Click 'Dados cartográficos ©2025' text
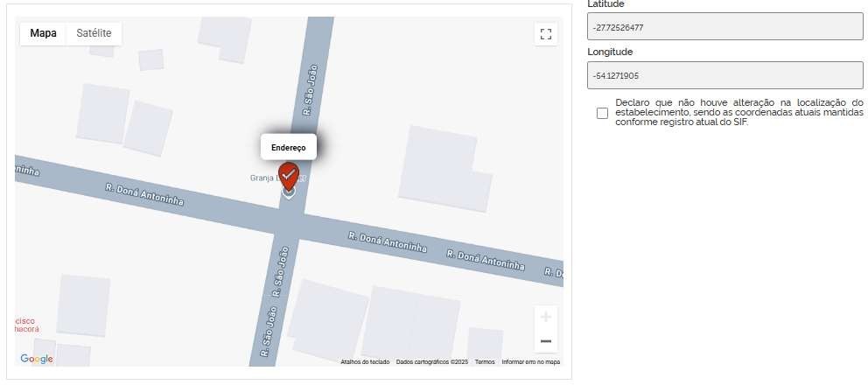This screenshot has width=868, height=385. [x=431, y=362]
